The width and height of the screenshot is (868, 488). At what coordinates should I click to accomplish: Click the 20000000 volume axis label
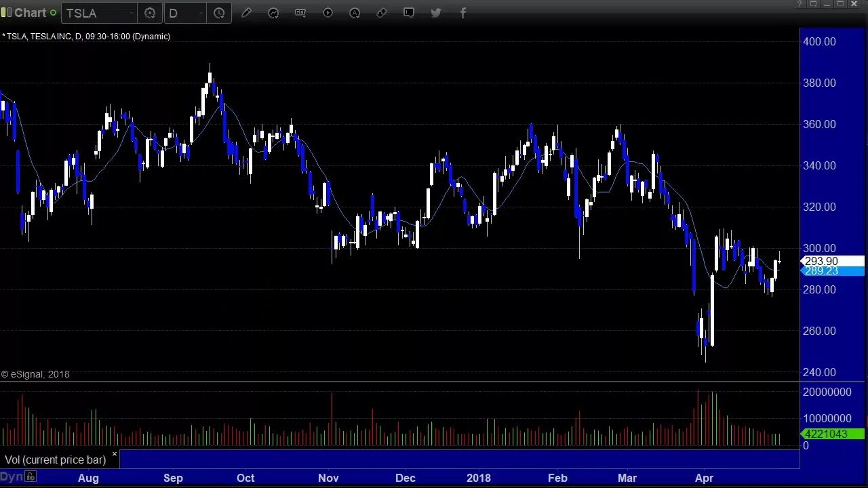click(x=827, y=392)
